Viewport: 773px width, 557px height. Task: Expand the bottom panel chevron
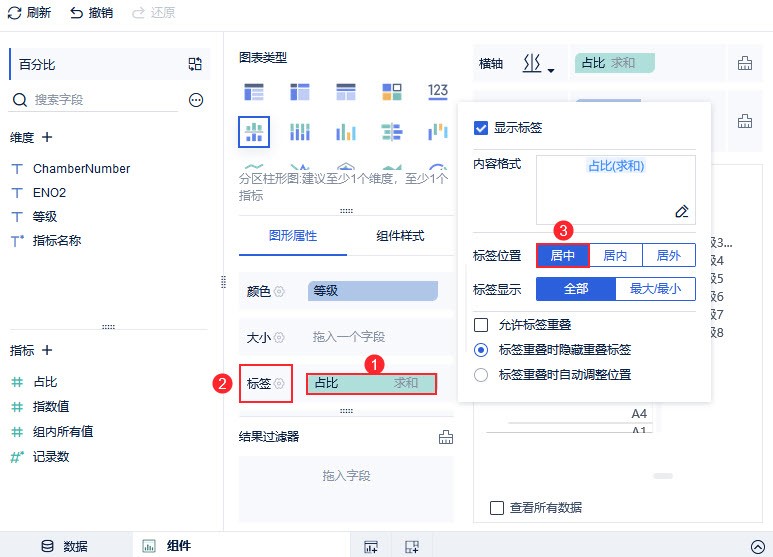point(757,547)
